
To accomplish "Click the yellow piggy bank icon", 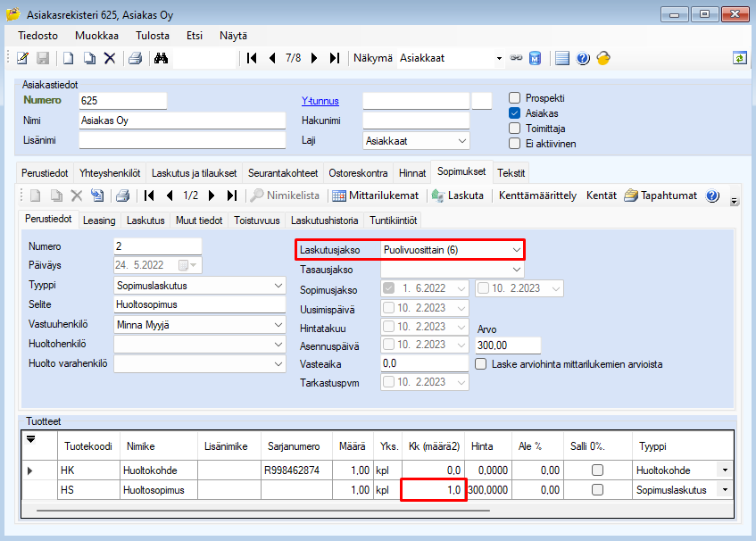I will point(603,58).
